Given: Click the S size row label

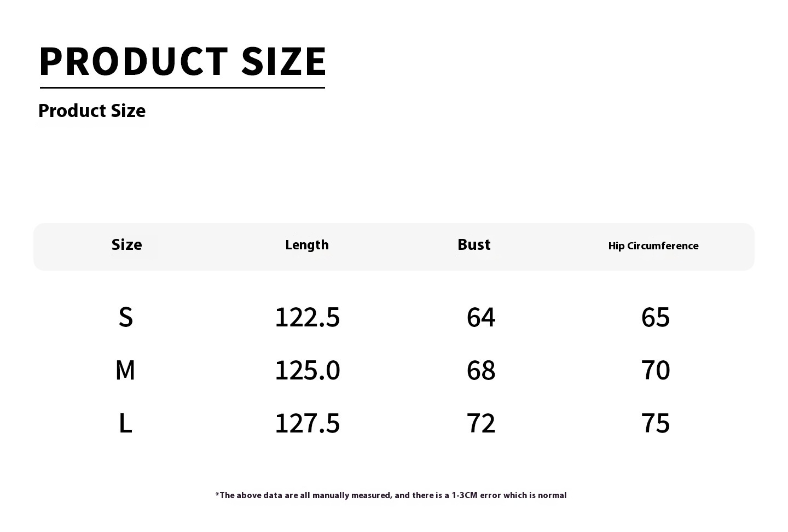Looking at the screenshot, I should point(126,317).
